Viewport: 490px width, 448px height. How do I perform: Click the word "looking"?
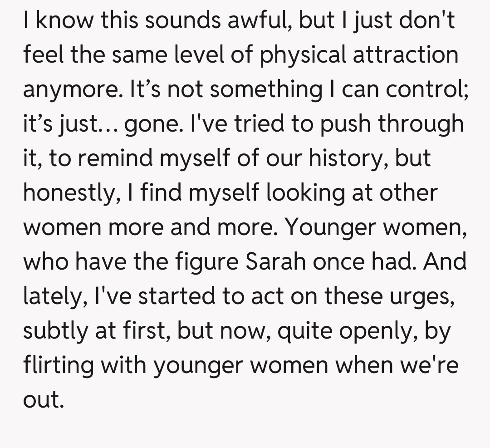tap(309, 193)
